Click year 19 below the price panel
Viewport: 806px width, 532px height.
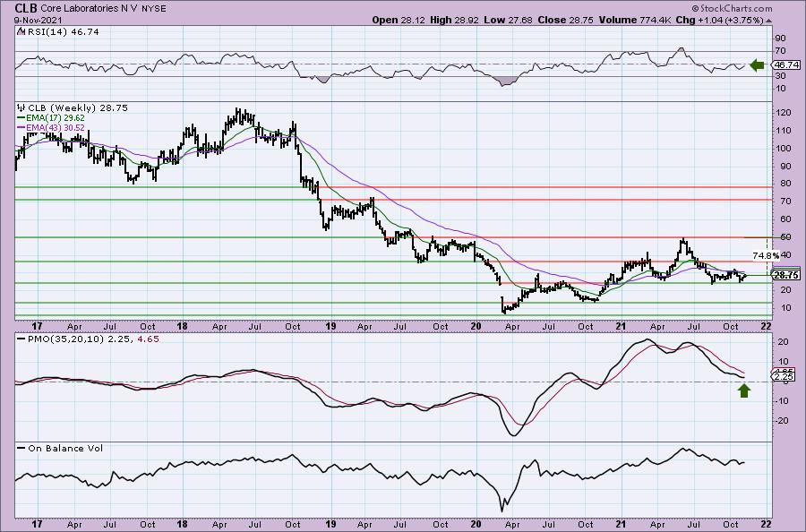click(330, 326)
